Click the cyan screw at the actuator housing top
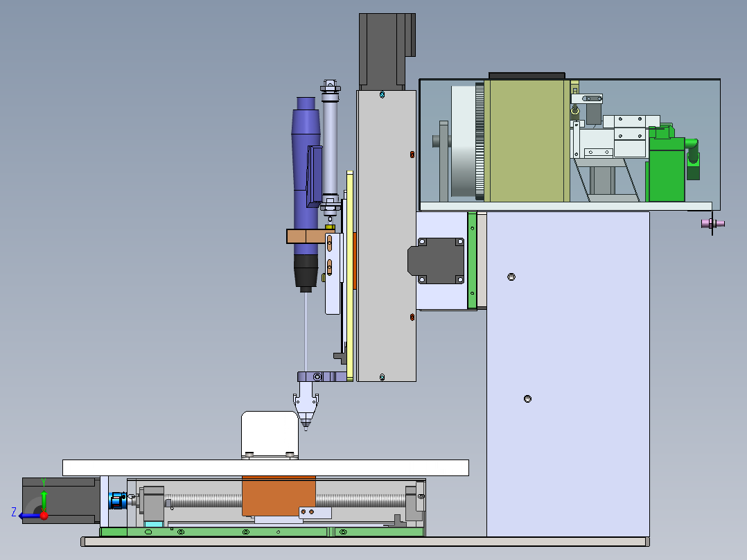This screenshot has height=560, width=747. (382, 94)
